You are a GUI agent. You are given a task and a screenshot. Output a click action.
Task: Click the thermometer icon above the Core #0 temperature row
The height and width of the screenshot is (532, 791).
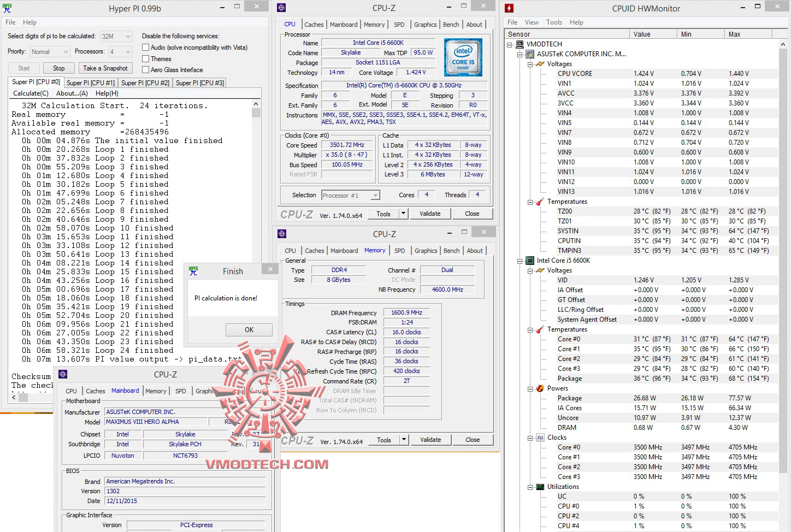(540, 329)
